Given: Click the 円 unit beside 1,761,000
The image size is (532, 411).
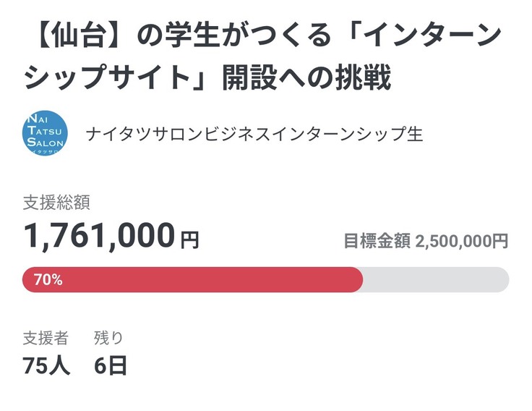Looking at the screenshot, I should click(189, 239).
